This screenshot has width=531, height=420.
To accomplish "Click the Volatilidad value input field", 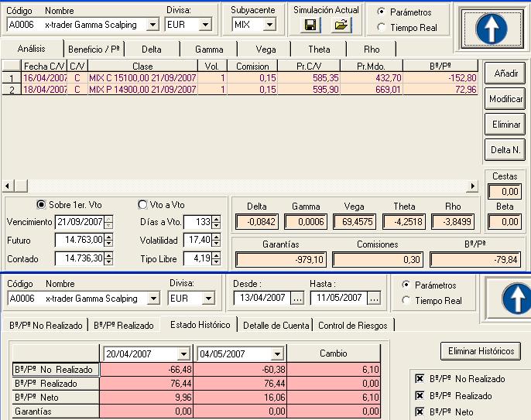I will pos(198,241).
